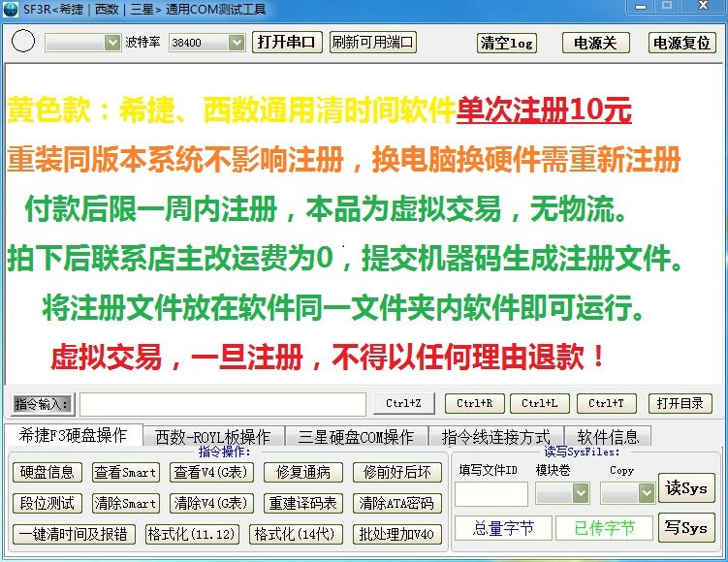Click the 电源复位 power reset button
The image size is (728, 562).
(x=681, y=43)
